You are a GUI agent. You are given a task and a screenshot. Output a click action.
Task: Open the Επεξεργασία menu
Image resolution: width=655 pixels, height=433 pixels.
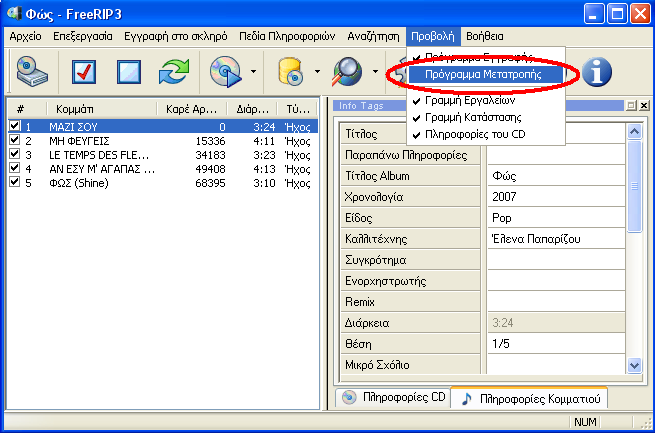pos(83,36)
